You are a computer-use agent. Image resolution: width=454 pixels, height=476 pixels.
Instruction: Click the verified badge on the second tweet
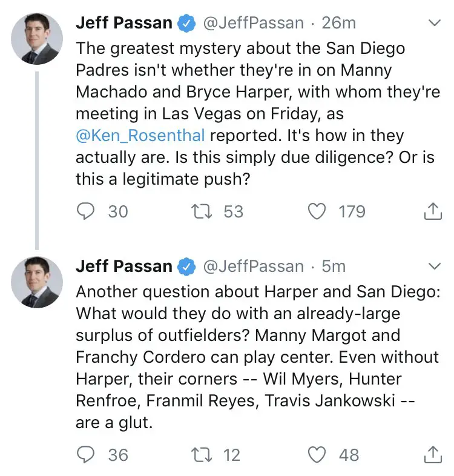click(186, 267)
